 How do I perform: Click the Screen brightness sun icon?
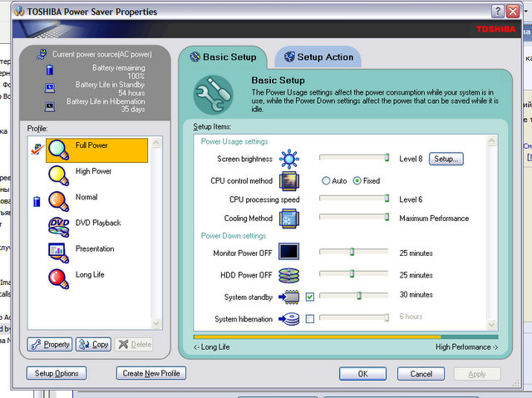click(x=289, y=159)
